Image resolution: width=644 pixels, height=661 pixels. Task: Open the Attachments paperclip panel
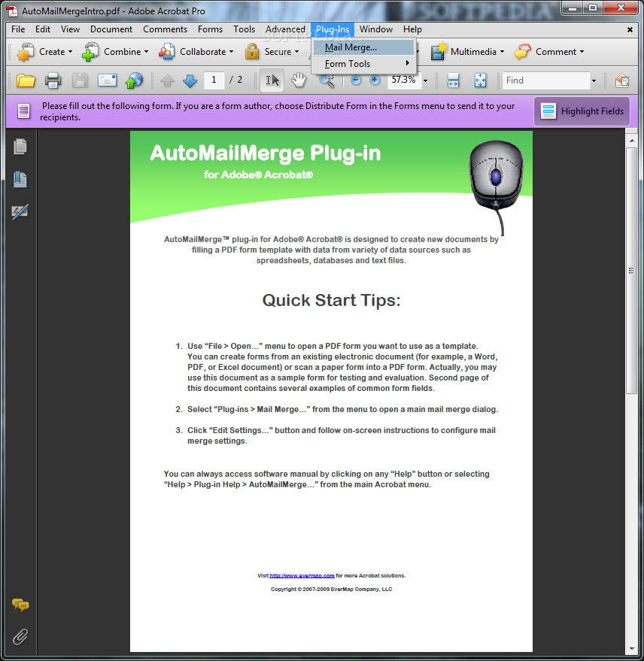tap(20, 637)
